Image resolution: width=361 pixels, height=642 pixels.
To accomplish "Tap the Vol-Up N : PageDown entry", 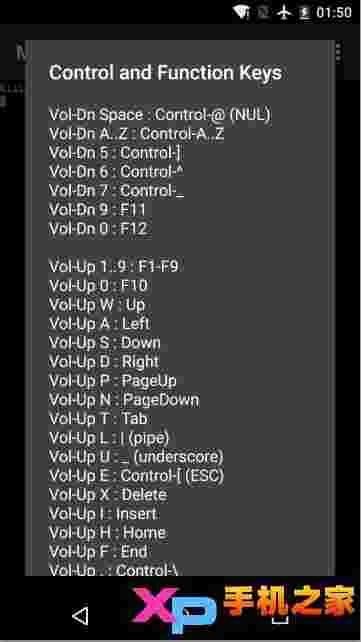I will [x=124, y=400].
